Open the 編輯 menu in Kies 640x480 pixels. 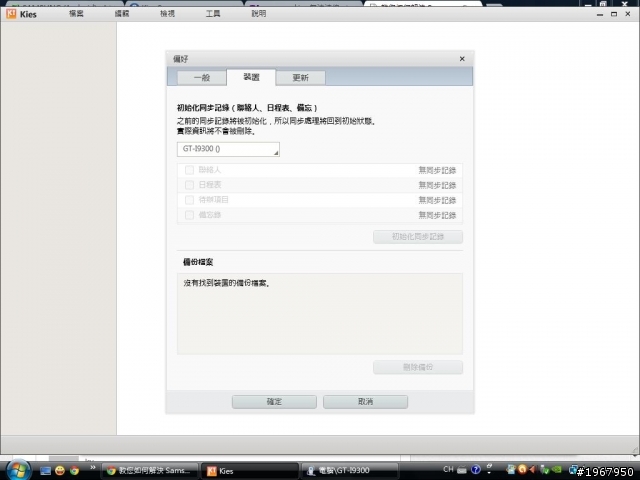point(122,13)
